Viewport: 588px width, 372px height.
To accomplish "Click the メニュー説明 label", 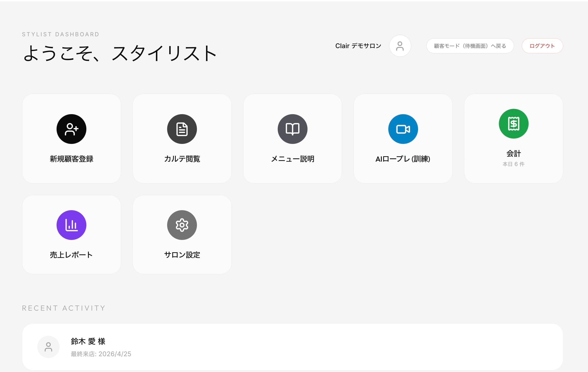I will [x=293, y=159].
